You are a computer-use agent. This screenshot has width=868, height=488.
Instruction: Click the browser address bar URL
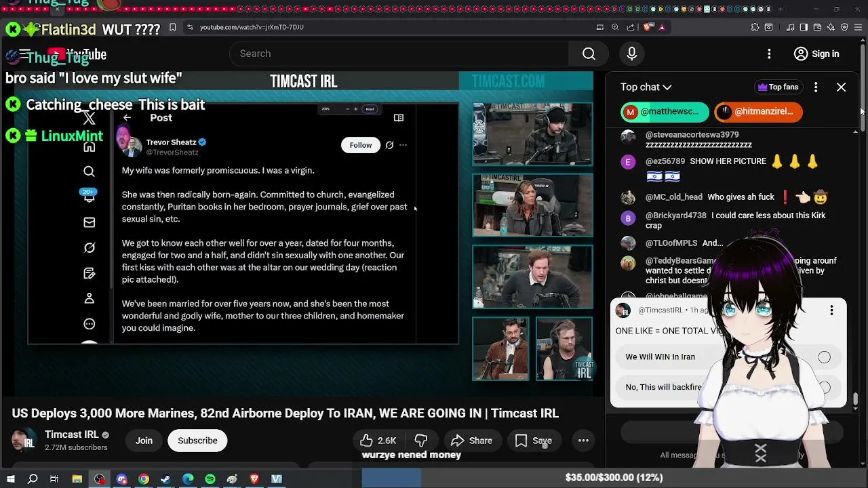tap(252, 27)
